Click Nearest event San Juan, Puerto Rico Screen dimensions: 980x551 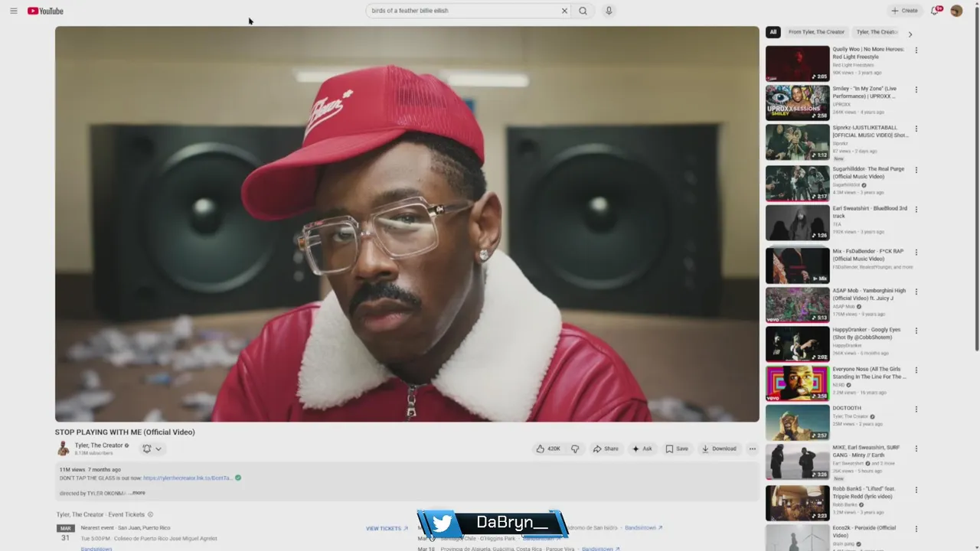tap(126, 528)
